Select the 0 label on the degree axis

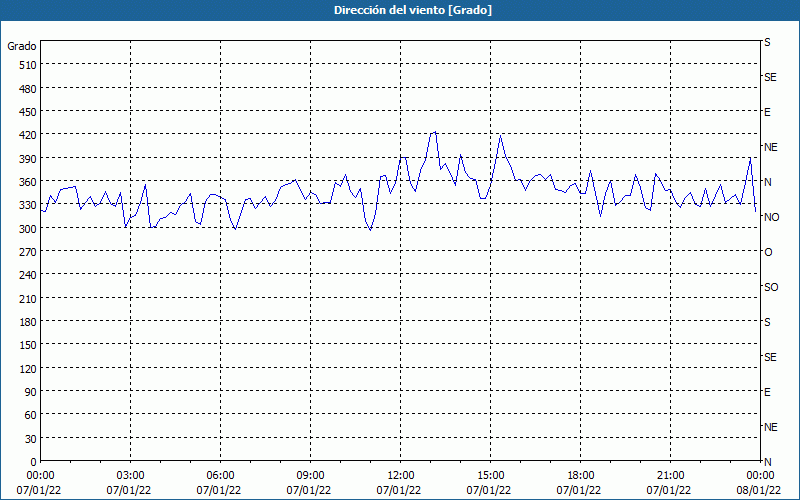34,462
